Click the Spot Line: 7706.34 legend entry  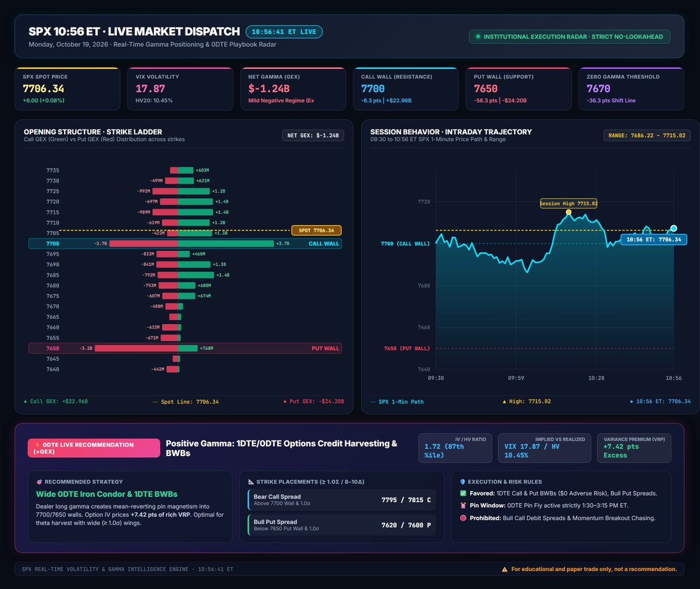185,402
